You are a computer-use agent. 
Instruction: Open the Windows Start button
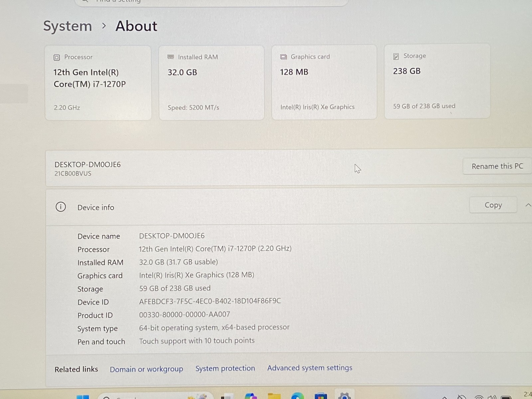pyautogui.click(x=83, y=397)
